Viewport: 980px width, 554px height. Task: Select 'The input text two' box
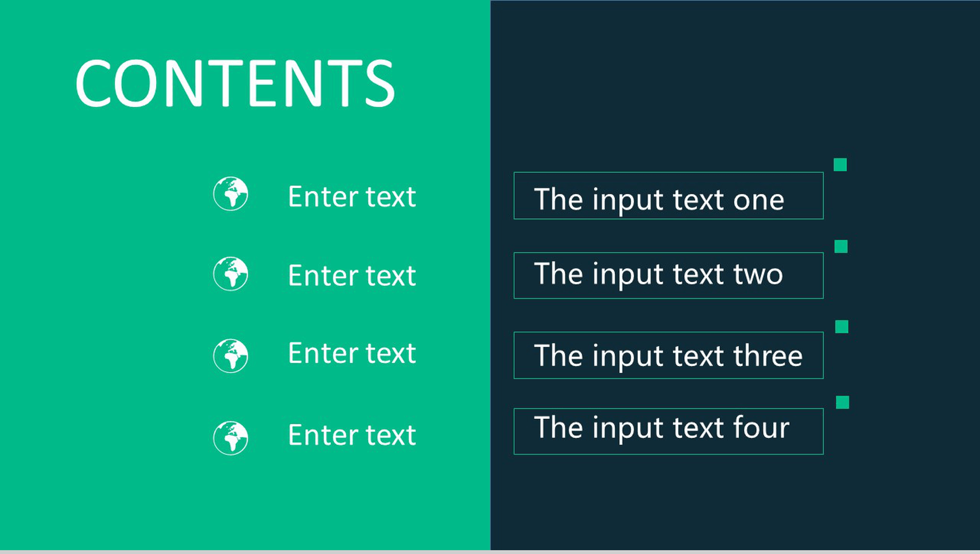668,275
